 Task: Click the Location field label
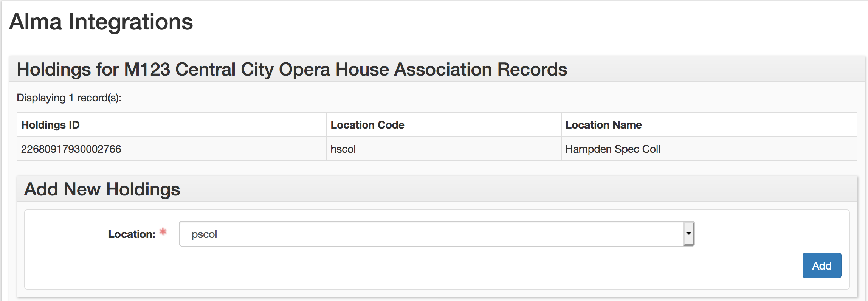132,234
